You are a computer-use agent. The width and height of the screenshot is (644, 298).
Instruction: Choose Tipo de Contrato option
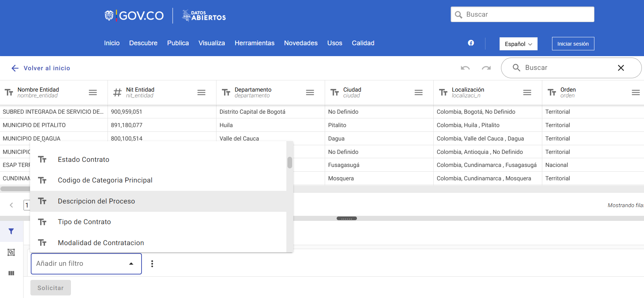click(158, 222)
